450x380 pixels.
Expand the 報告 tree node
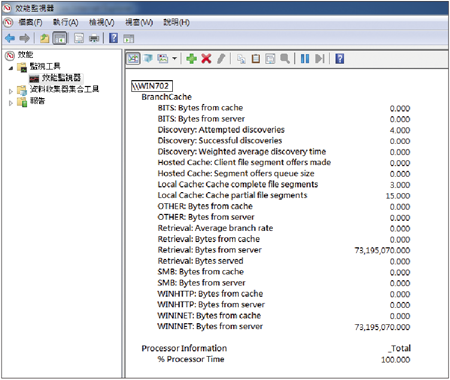[x=11, y=103]
